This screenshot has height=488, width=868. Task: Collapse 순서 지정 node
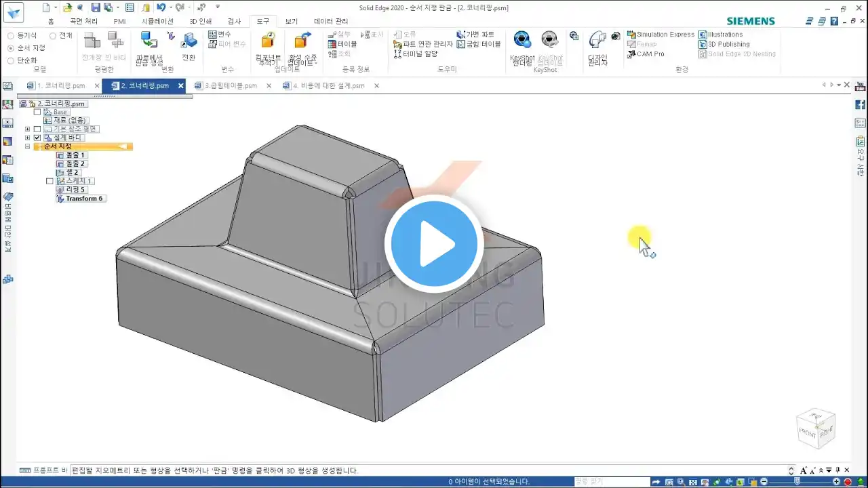coord(28,146)
